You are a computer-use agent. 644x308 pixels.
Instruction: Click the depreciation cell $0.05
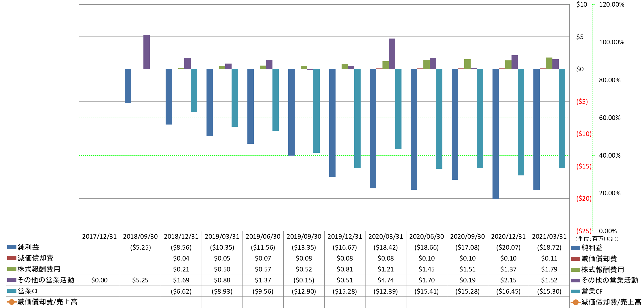tap(222, 258)
